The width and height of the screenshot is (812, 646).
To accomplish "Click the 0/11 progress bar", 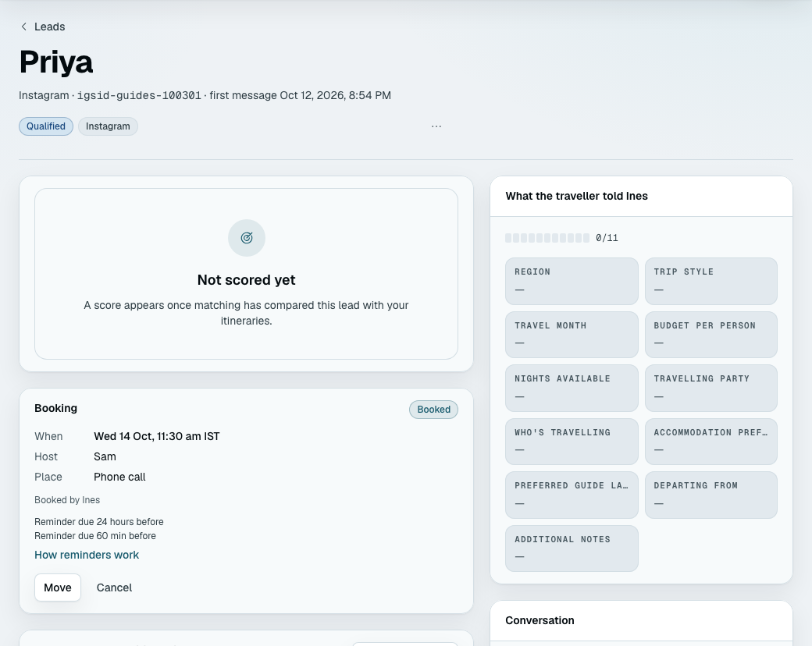I will [x=547, y=238].
